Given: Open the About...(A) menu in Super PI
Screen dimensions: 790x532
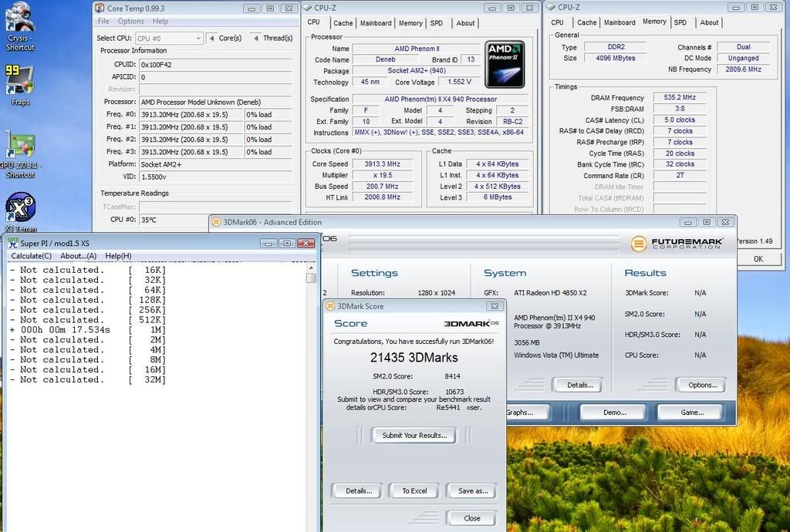Looking at the screenshot, I should [79, 256].
